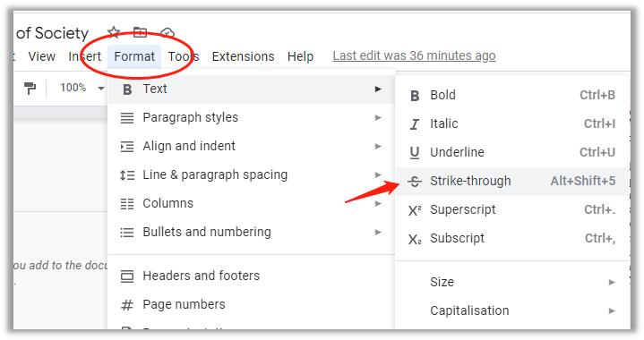
Task: Choose Headers and footers option
Action: tap(252, 276)
